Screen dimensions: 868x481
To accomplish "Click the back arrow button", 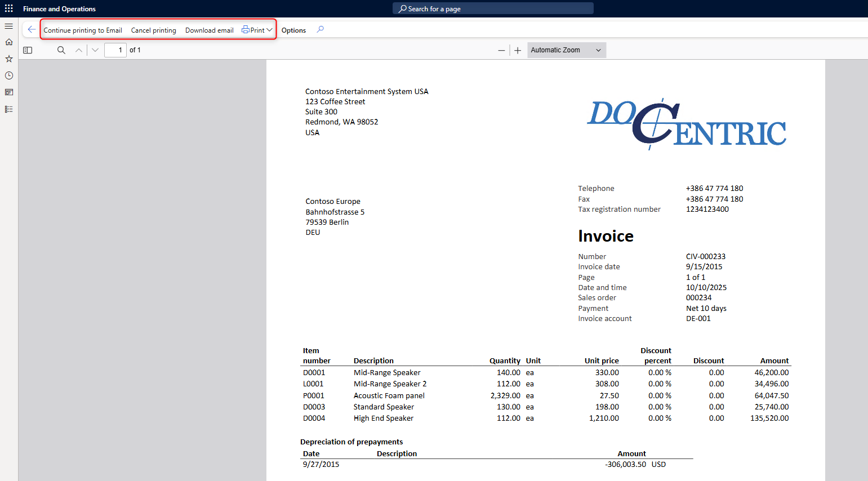I will (x=32, y=30).
